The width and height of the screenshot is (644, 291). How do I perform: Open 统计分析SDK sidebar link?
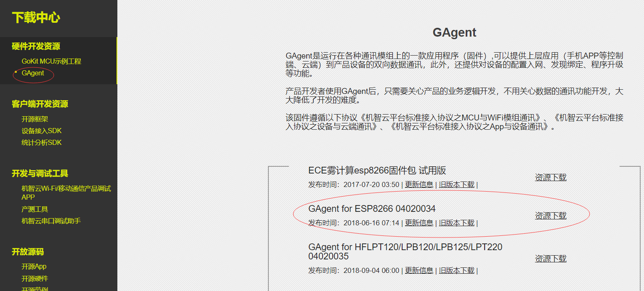(42, 143)
